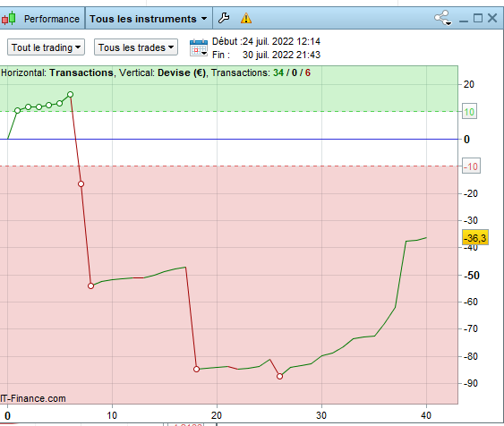Open the calendar date range picker
The image size is (504, 426).
pyautogui.click(x=199, y=47)
